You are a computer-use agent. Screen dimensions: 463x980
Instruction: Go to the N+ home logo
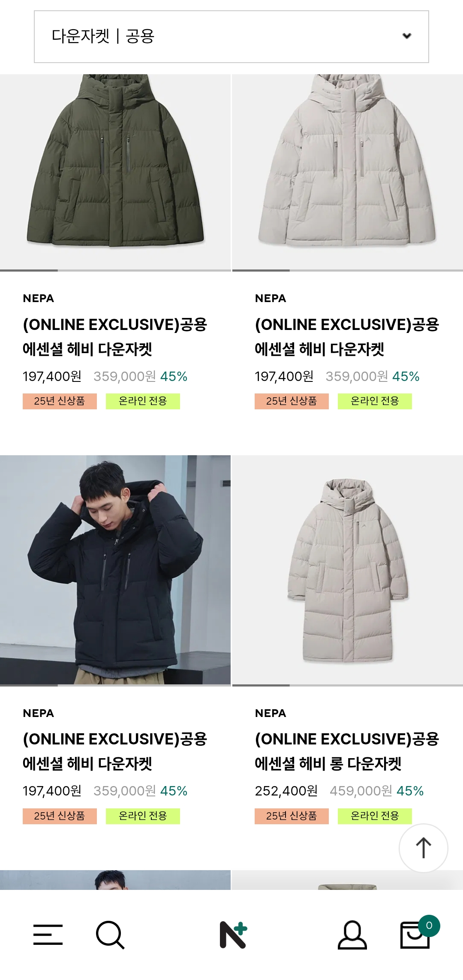[233, 935]
